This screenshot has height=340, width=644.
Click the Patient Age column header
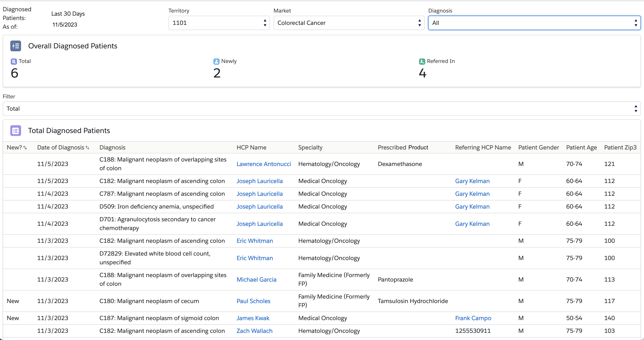tap(581, 148)
